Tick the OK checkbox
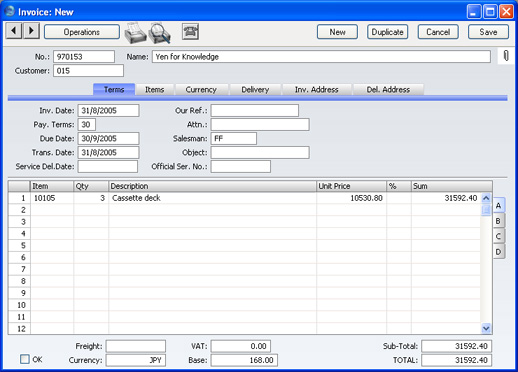This screenshot has height=372, width=518. tap(25, 359)
